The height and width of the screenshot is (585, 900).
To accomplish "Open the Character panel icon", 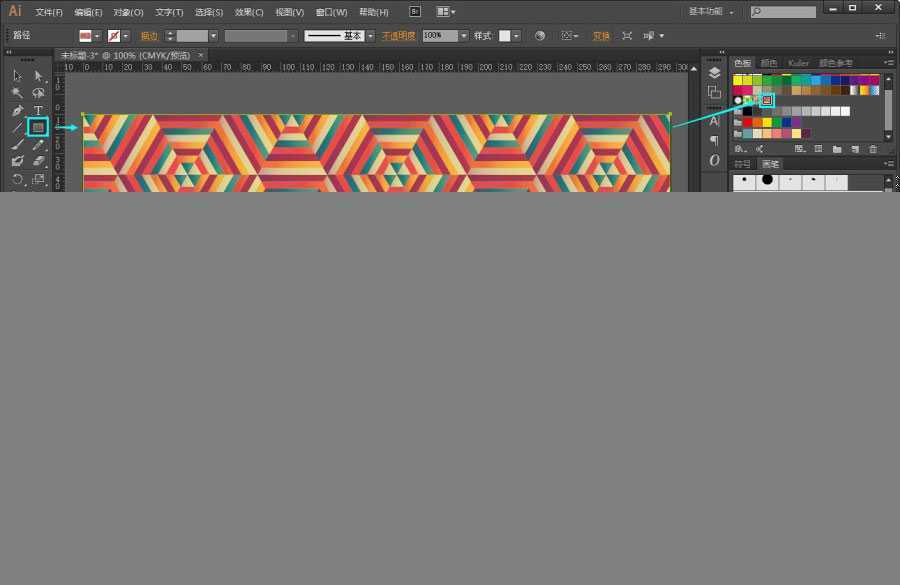I will (714, 121).
